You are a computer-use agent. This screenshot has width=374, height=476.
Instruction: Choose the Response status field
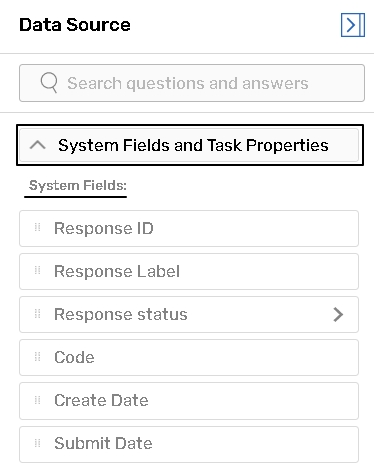pos(189,314)
